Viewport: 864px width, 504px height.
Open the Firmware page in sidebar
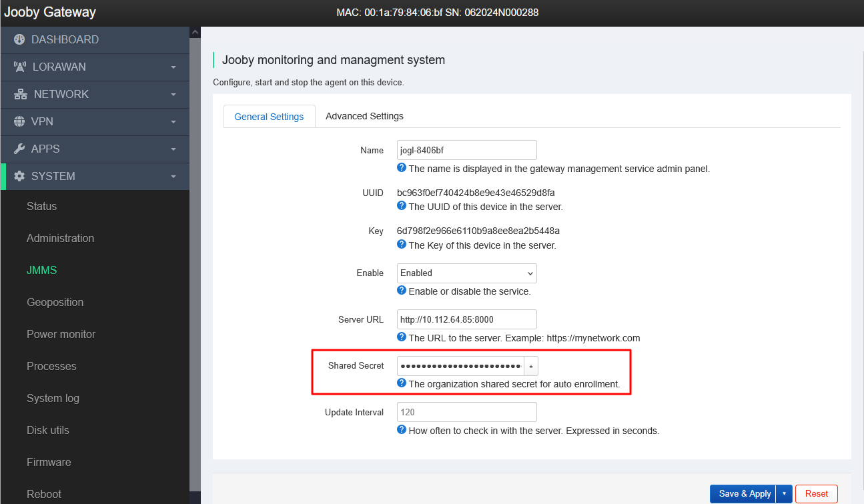click(x=49, y=462)
